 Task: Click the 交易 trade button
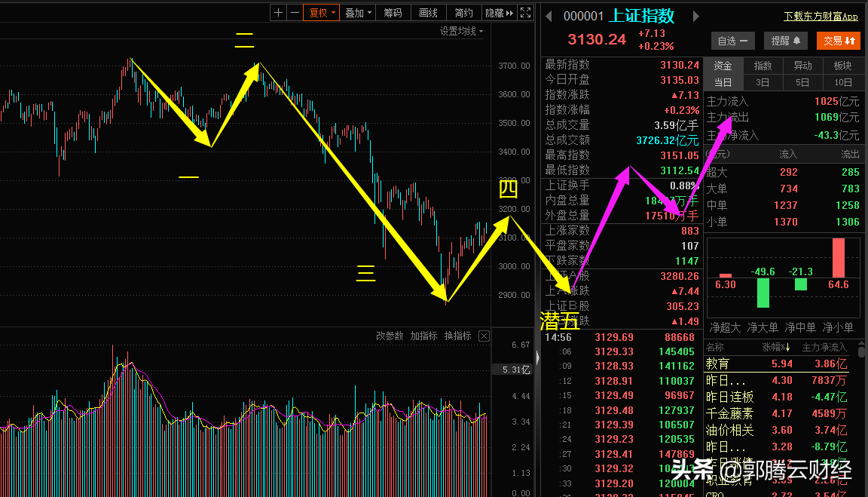[839, 41]
